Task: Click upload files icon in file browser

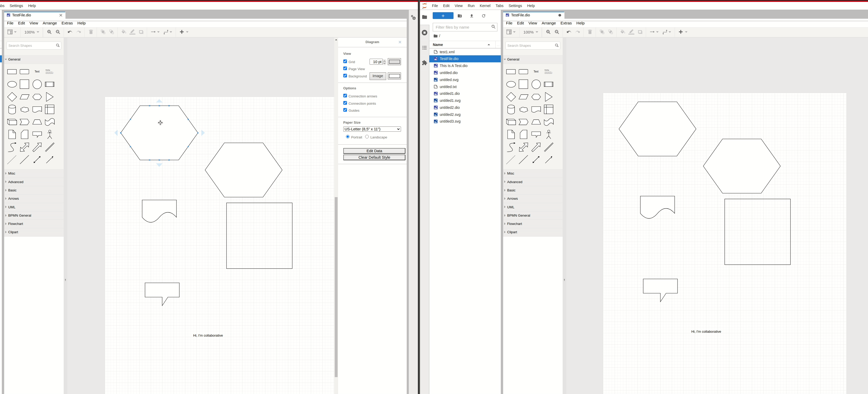Action: (x=472, y=16)
